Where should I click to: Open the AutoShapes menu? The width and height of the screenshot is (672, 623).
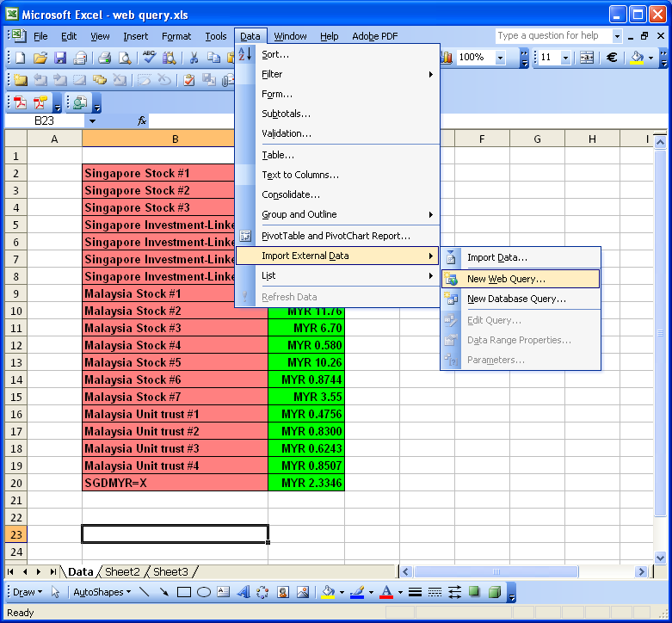coord(102,592)
